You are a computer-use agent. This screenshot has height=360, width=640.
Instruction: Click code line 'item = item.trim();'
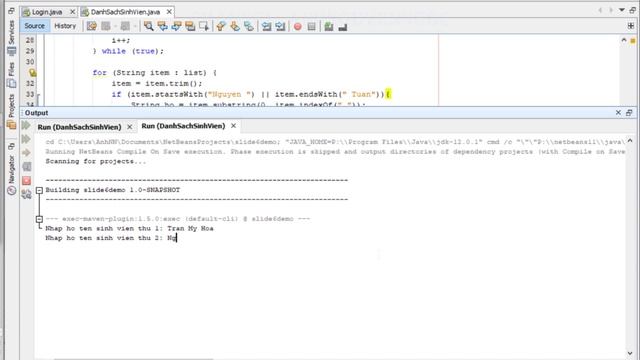pos(157,83)
